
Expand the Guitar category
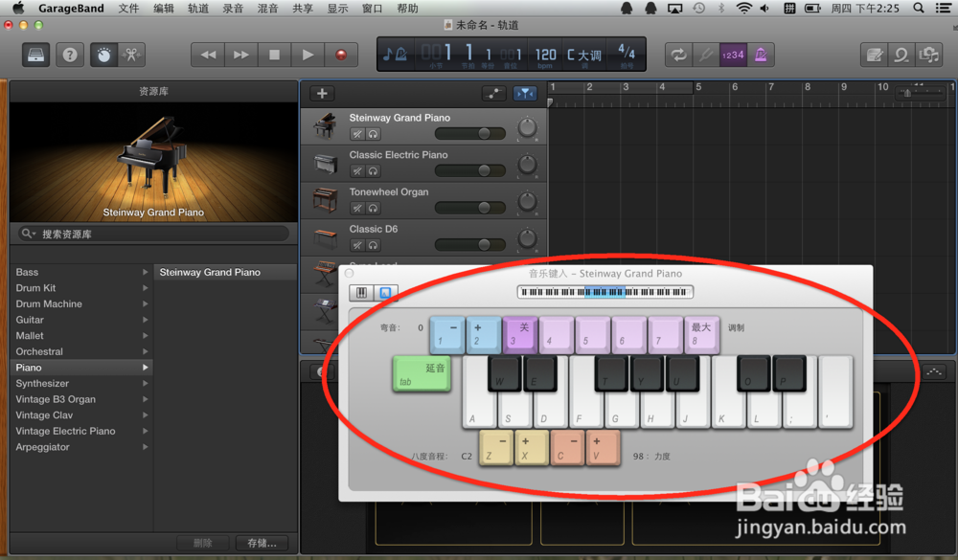(146, 320)
